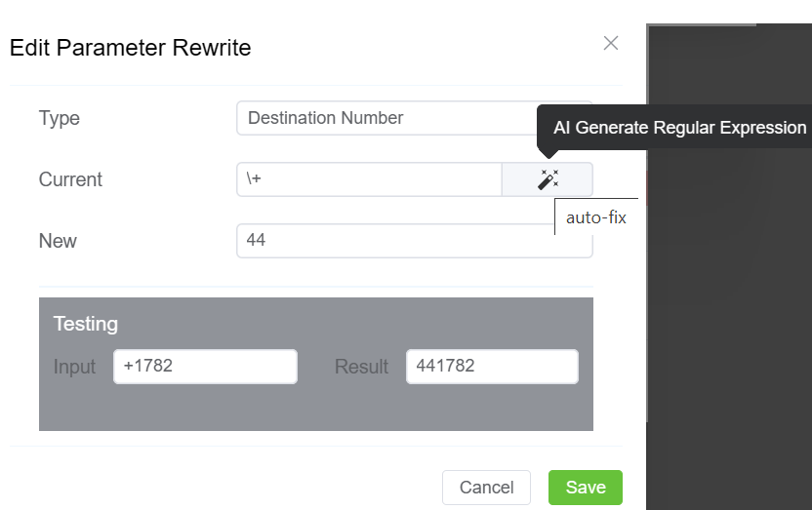Focus the Current regex input field

pos(369,179)
